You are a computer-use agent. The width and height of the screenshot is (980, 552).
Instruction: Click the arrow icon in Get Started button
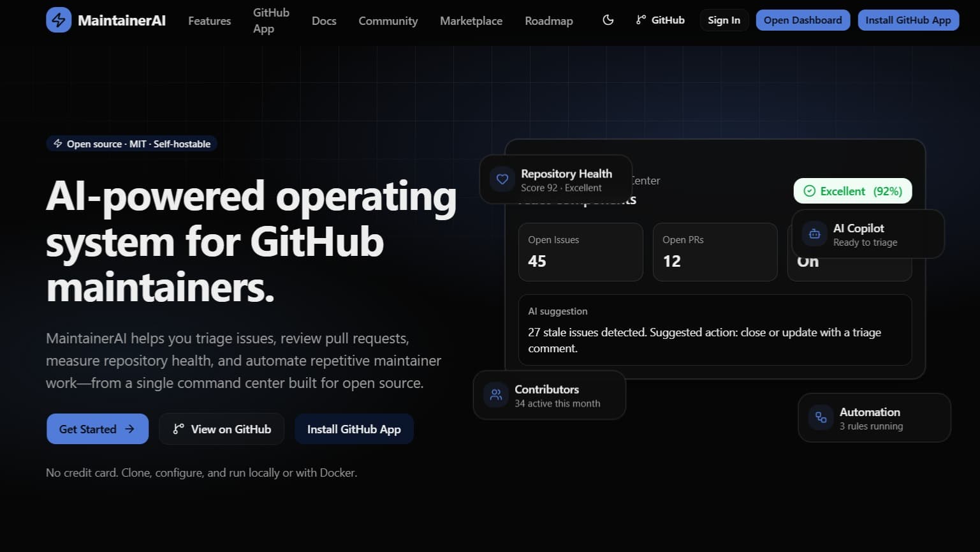click(x=129, y=429)
